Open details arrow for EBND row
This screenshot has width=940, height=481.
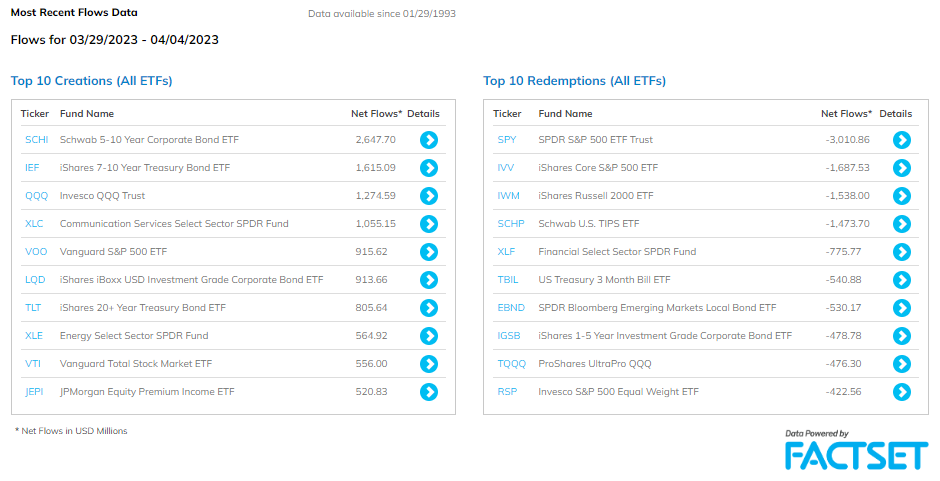coord(902,308)
